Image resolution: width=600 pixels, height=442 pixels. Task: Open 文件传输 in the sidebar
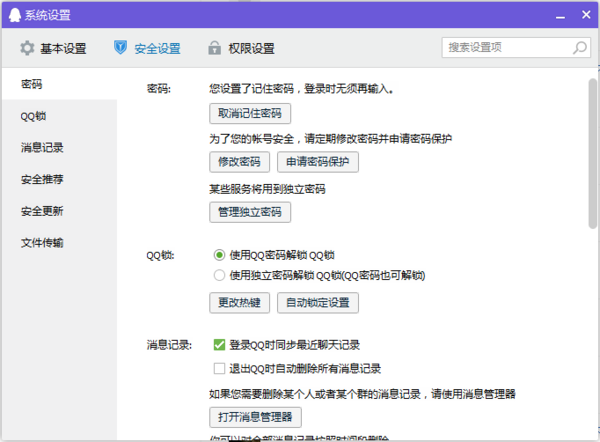(42, 242)
